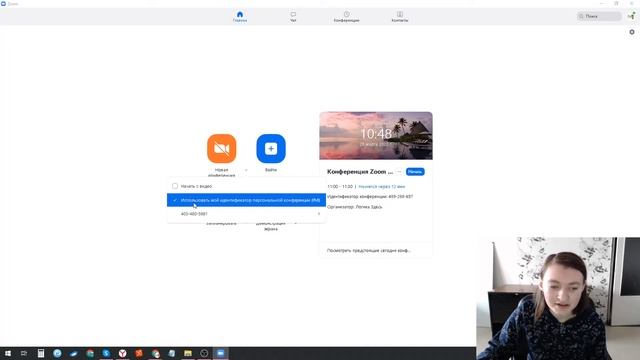Click the blue Войти join icon
This screenshot has width=640, height=360.
[271, 149]
